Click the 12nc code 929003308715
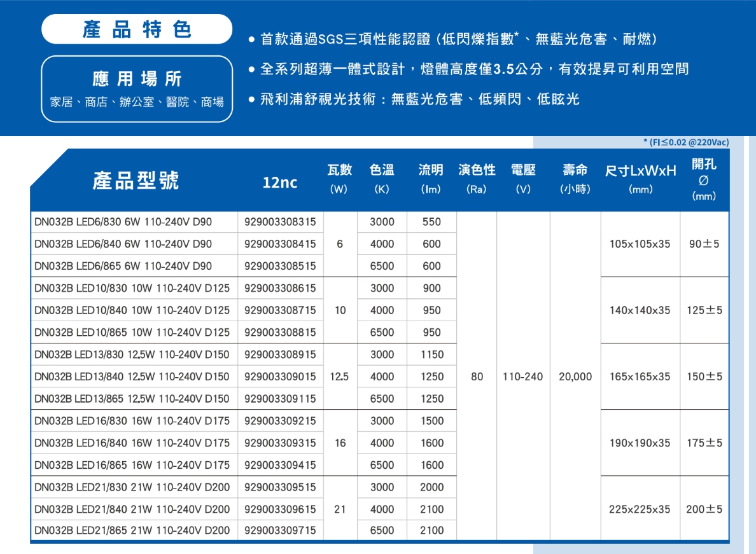This screenshot has width=756, height=554. (x=280, y=310)
